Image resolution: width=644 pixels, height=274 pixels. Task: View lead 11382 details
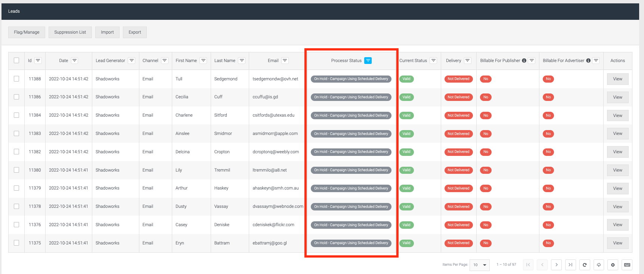point(618,152)
